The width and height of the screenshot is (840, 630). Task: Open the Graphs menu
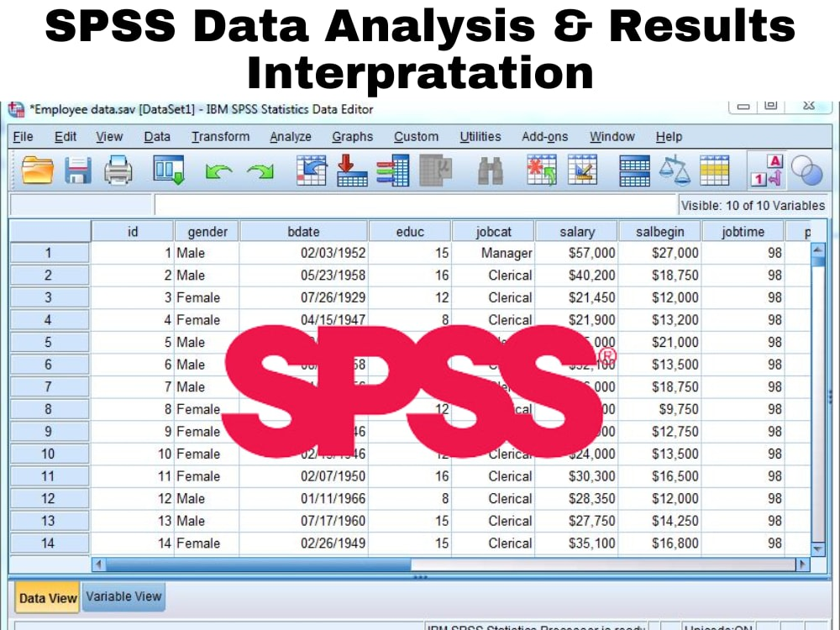point(352,137)
